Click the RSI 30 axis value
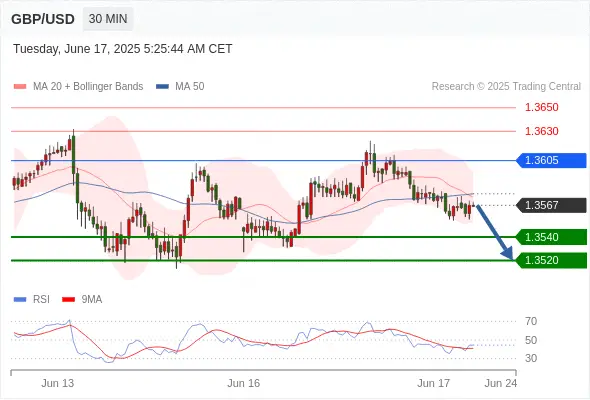The height and width of the screenshot is (400, 590). [x=531, y=358]
